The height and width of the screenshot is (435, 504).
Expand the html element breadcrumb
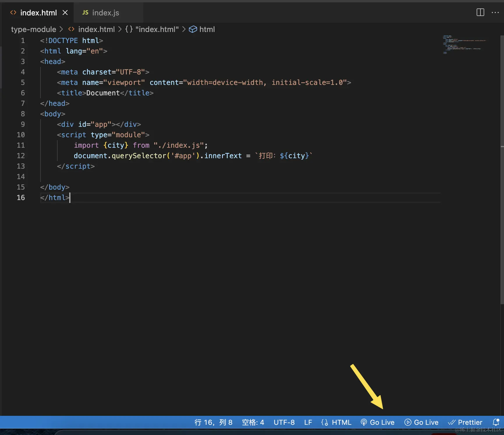(202, 29)
